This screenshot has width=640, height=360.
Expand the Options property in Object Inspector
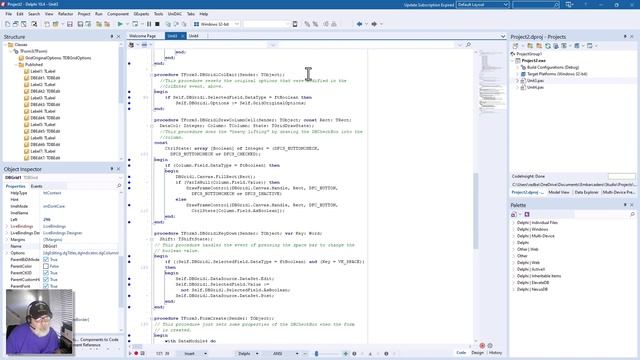[x=7, y=253]
